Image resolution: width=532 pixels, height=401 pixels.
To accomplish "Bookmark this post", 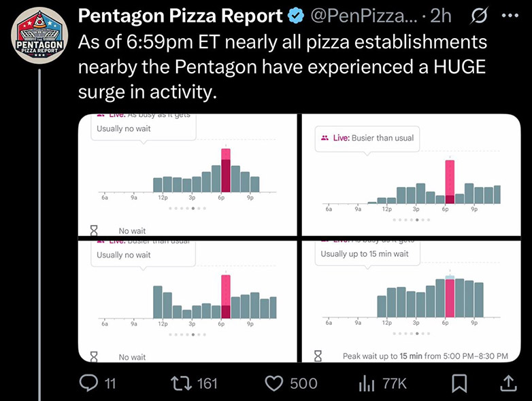I will click(x=460, y=383).
